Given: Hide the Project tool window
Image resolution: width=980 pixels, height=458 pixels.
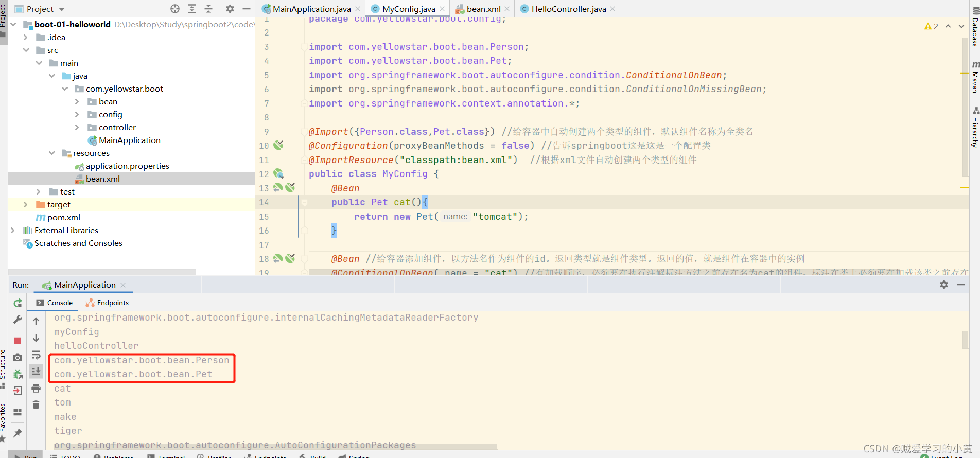Looking at the screenshot, I should 247,9.
